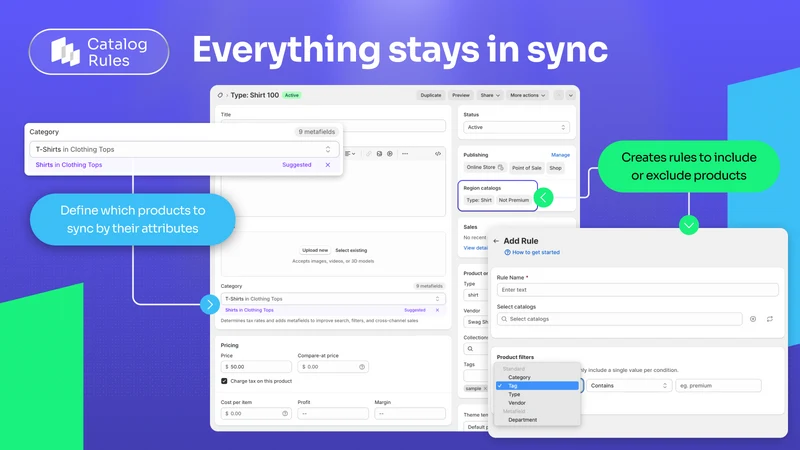Click the insert link icon in editor toolbar
Viewport: 800px width, 450px height.
(x=368, y=154)
